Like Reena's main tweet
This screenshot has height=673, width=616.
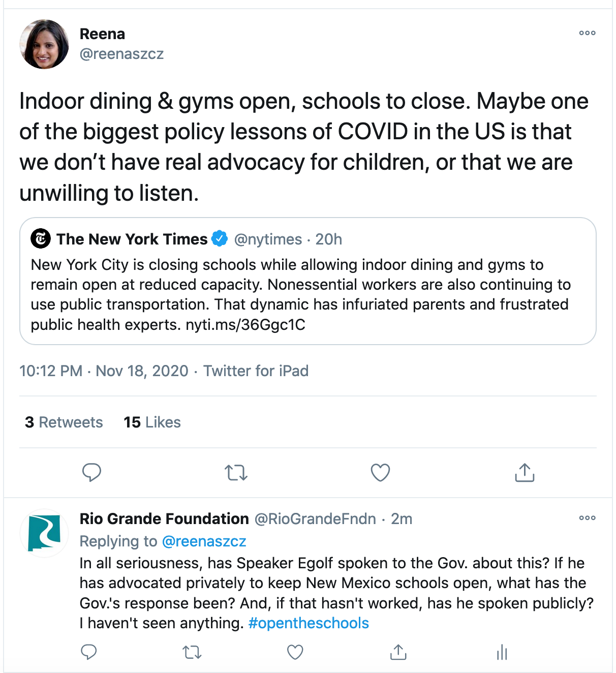(380, 473)
